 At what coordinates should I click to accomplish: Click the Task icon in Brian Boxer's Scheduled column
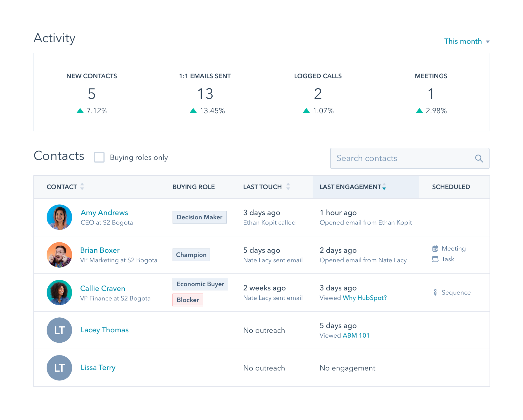(x=435, y=259)
